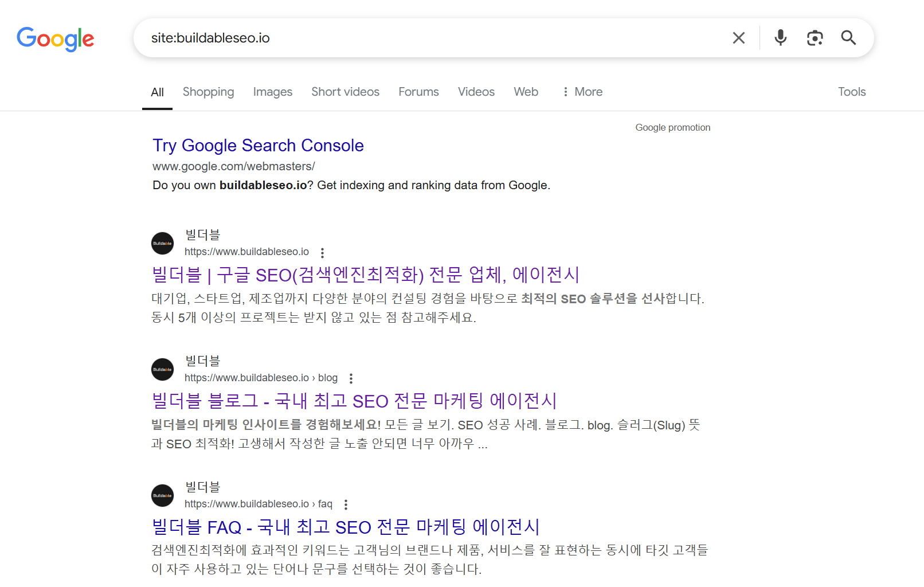Viewport: 924px width, 587px height.
Task: Click the Google logo
Action: coord(56,39)
